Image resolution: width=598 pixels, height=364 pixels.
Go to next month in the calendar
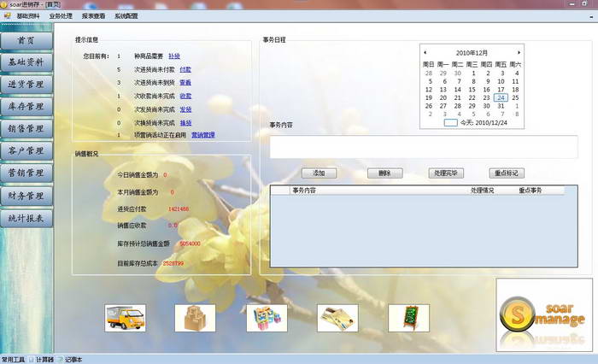point(519,53)
